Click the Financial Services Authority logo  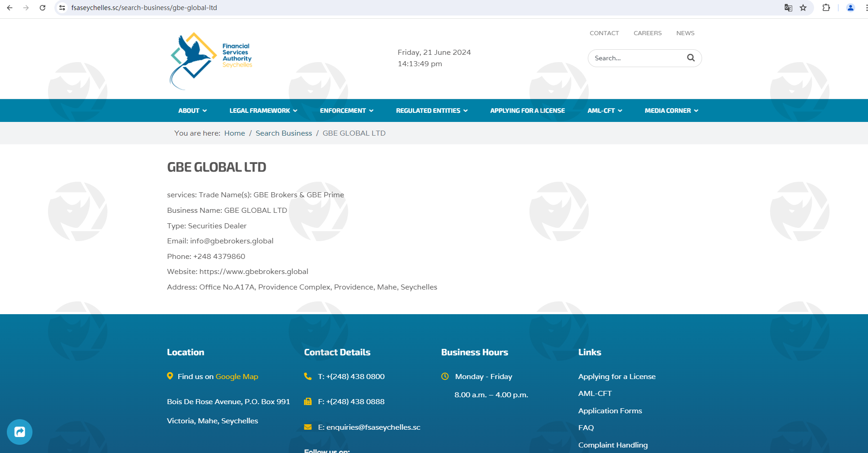211,59
